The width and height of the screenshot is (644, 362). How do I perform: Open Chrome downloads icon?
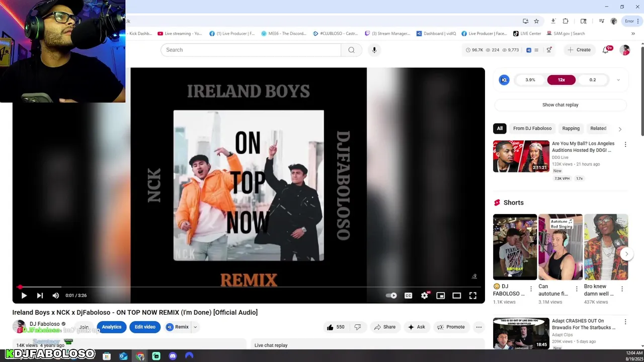click(x=553, y=21)
